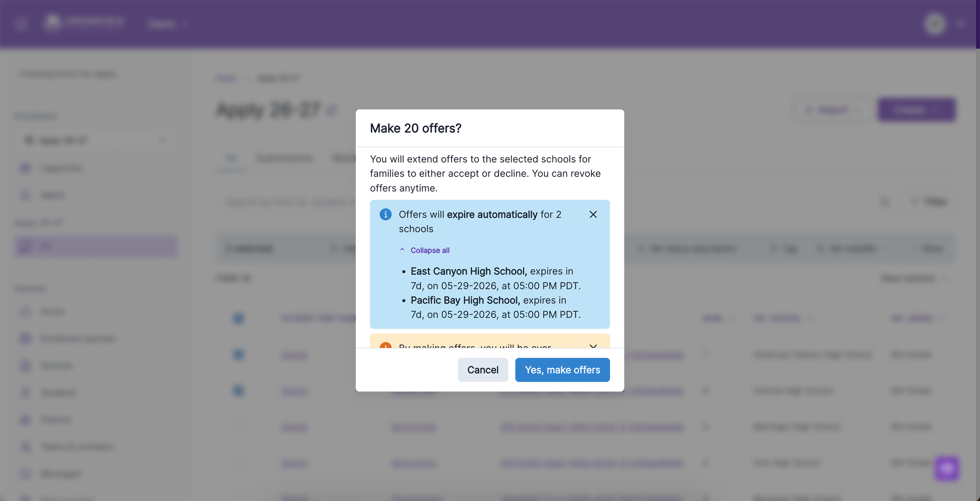Click the blue info icon in expiry alert
Screen dimensions: 980x501
(x=385, y=214)
